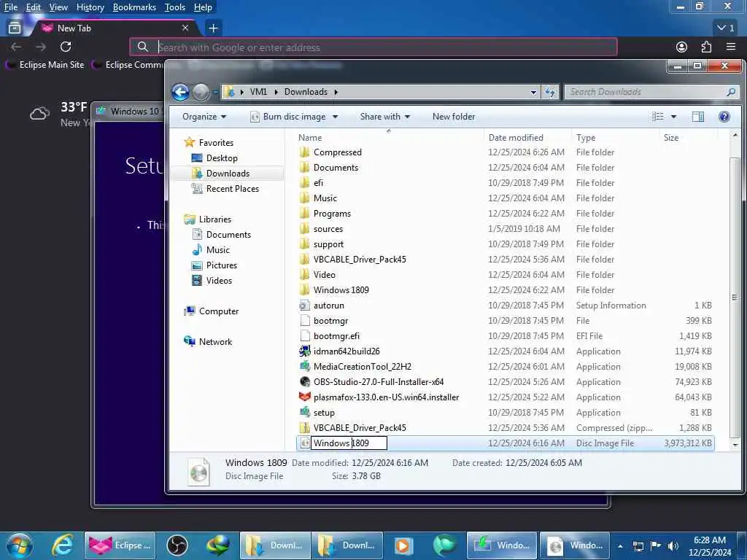Select Desktop under Favorites
This screenshot has height=560, width=747.
coord(222,158)
